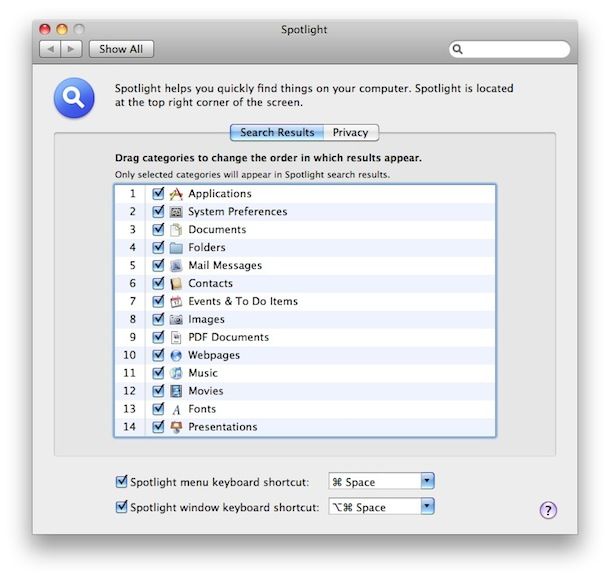
Task: Click the Webpages globe icon
Action: [x=176, y=355]
